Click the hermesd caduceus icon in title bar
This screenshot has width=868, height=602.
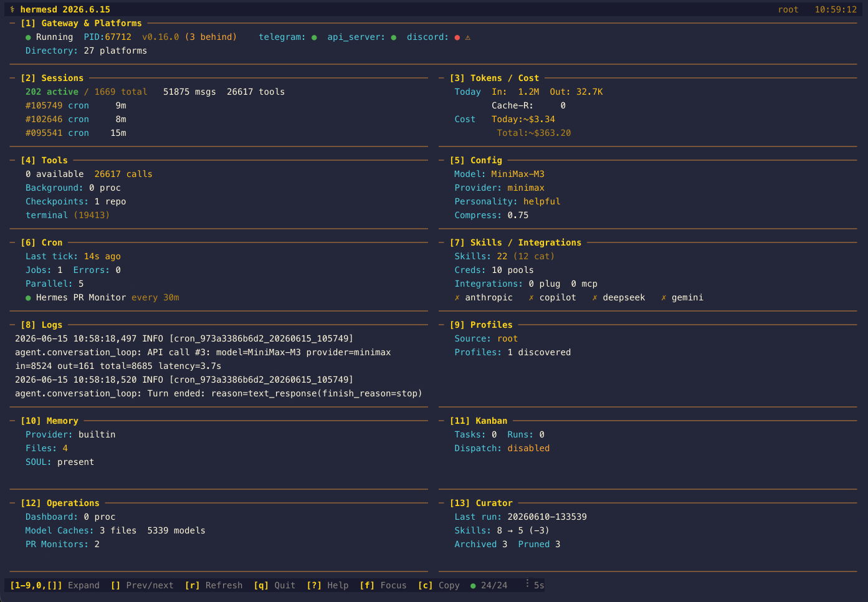(x=12, y=9)
